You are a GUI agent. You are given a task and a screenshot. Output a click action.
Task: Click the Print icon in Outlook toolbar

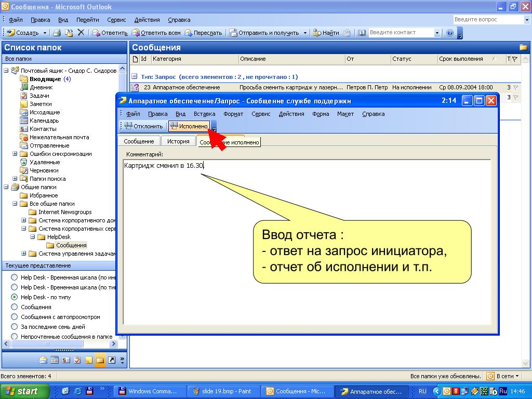pyautogui.click(x=57, y=33)
